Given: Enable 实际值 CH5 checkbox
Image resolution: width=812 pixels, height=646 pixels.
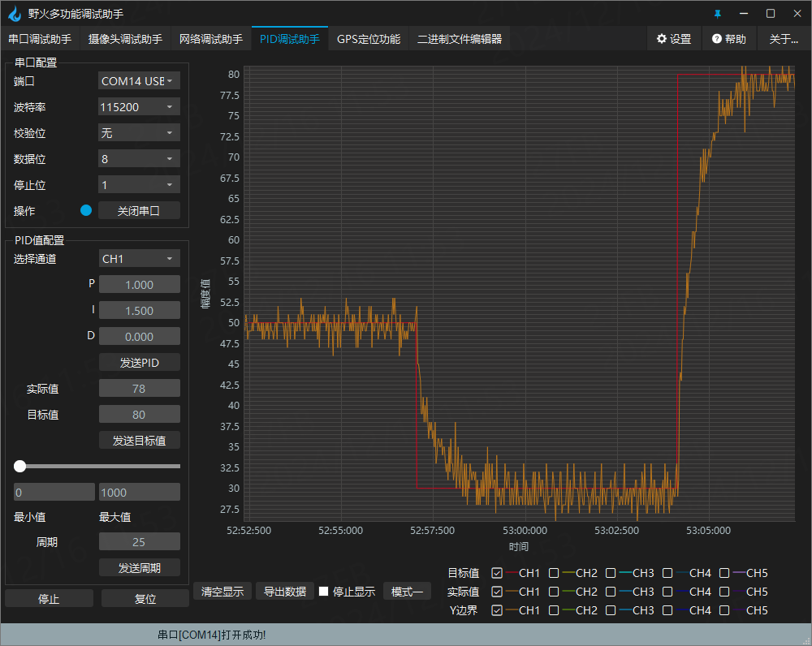Looking at the screenshot, I should pyautogui.click(x=724, y=591).
